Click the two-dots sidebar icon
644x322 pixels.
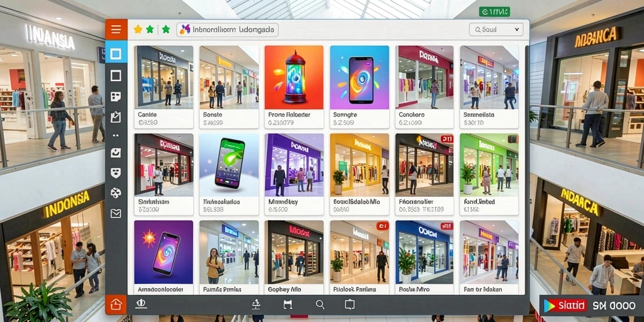click(x=116, y=135)
